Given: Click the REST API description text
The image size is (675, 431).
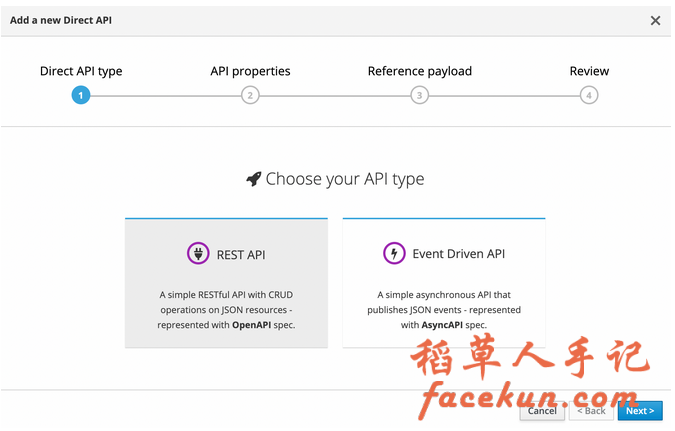Looking at the screenshot, I should click(226, 310).
